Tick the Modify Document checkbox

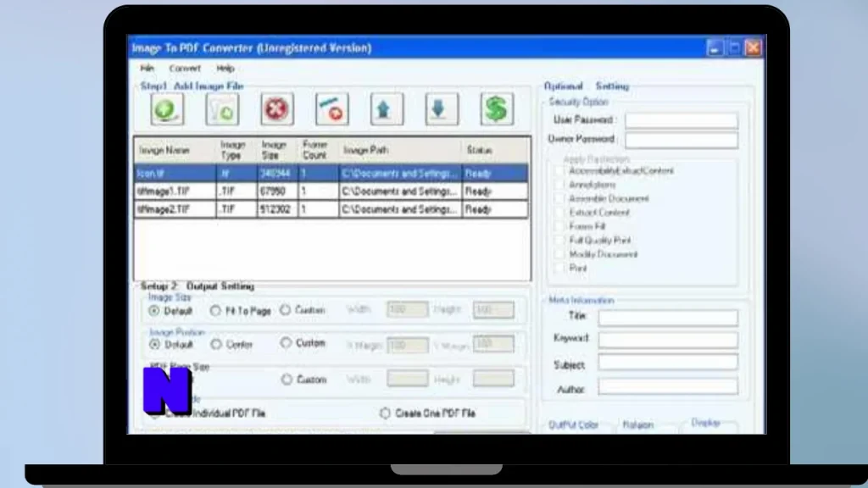(x=559, y=254)
